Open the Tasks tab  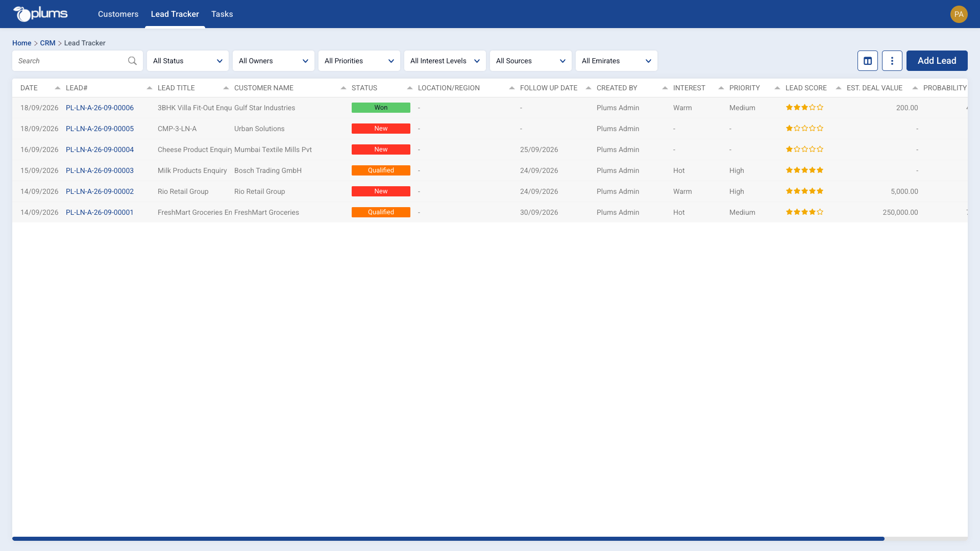pyautogui.click(x=222, y=14)
